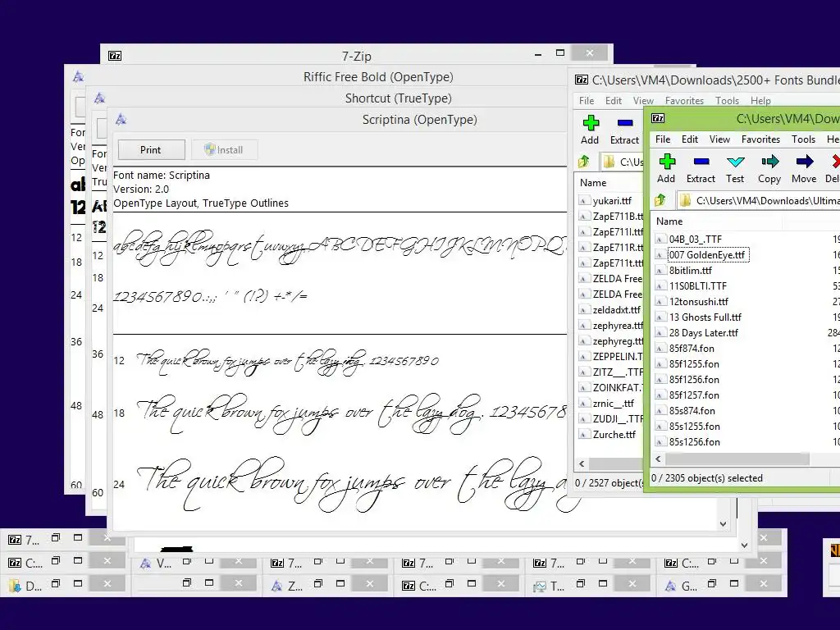This screenshot has height=630, width=840.
Task: Click the Test checkmark icon in 7-Zip toolbar
Action: click(736, 162)
